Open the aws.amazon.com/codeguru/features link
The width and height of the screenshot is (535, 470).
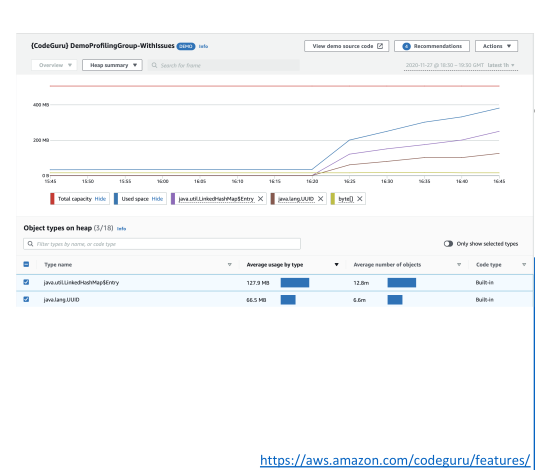point(395,460)
